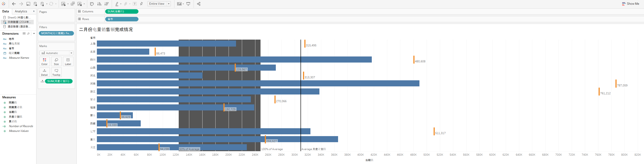Screen dimensions: 644x164
Task: Select the 省市 dimension in Data pane
Action: pyautogui.click(x=11, y=48)
